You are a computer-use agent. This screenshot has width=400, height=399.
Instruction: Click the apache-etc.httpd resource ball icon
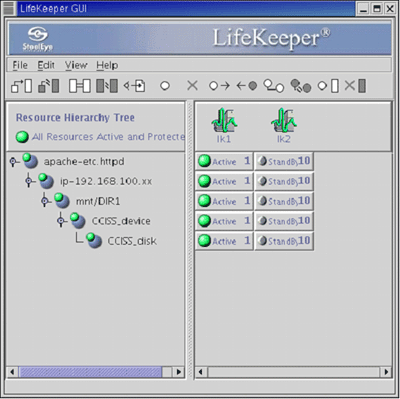(30, 161)
